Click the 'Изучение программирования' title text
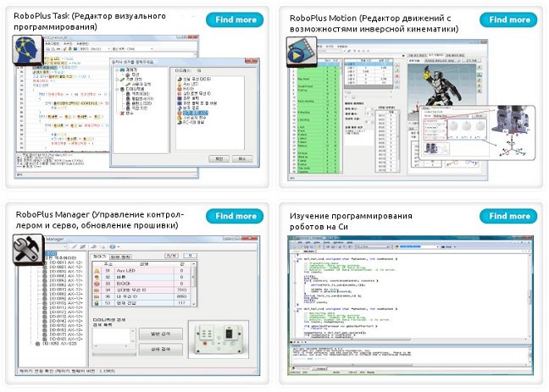The width and height of the screenshot is (549, 392). click(351, 216)
